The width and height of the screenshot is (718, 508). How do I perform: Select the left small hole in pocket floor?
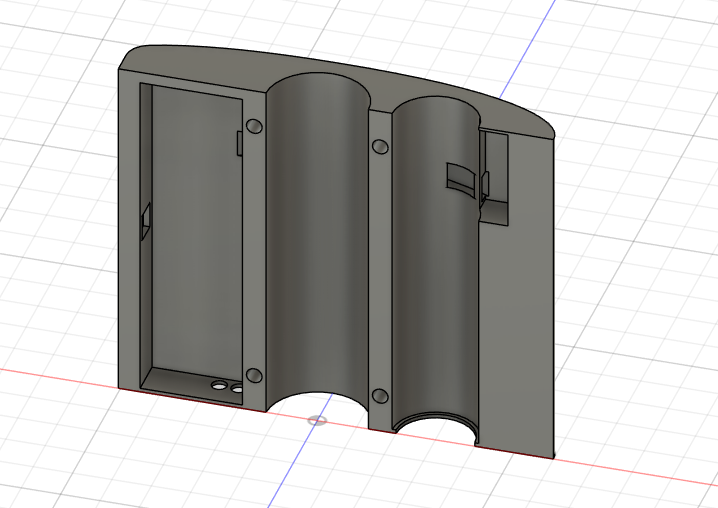219,385
